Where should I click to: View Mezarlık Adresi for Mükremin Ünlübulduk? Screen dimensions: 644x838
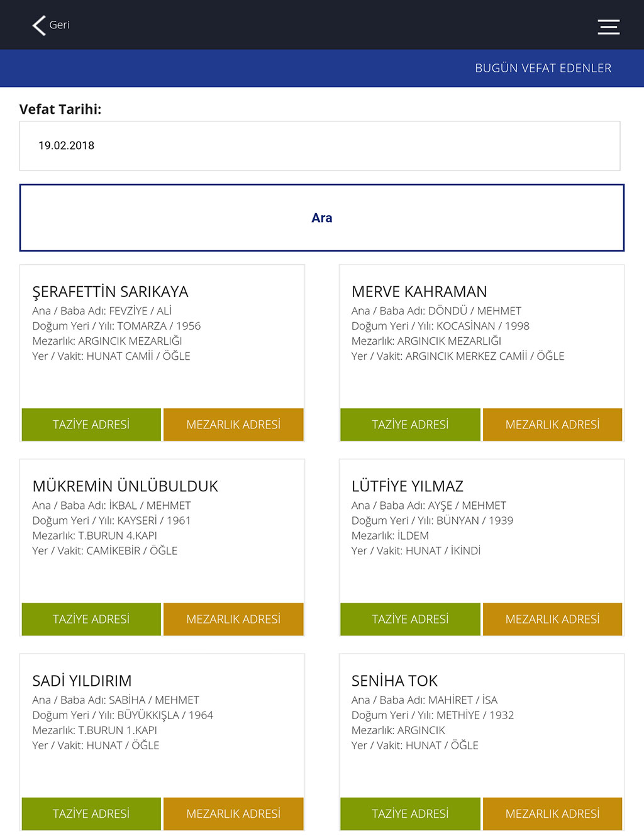(233, 619)
